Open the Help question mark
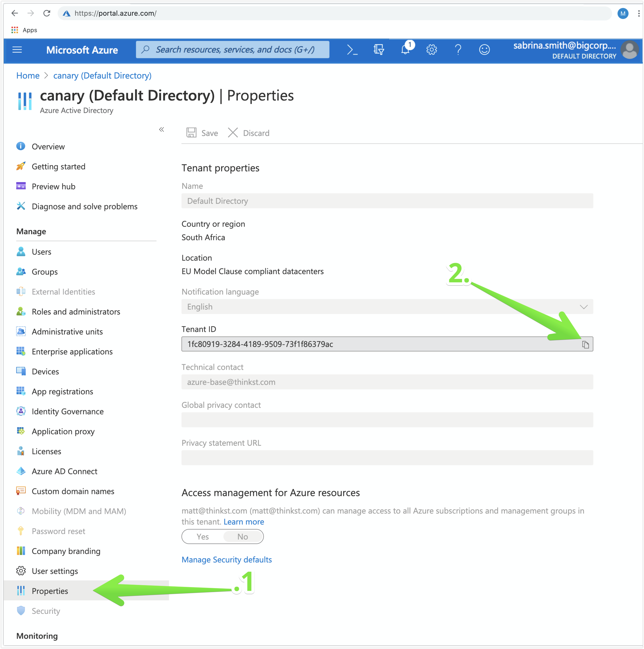The height and width of the screenshot is (649, 644). [458, 50]
